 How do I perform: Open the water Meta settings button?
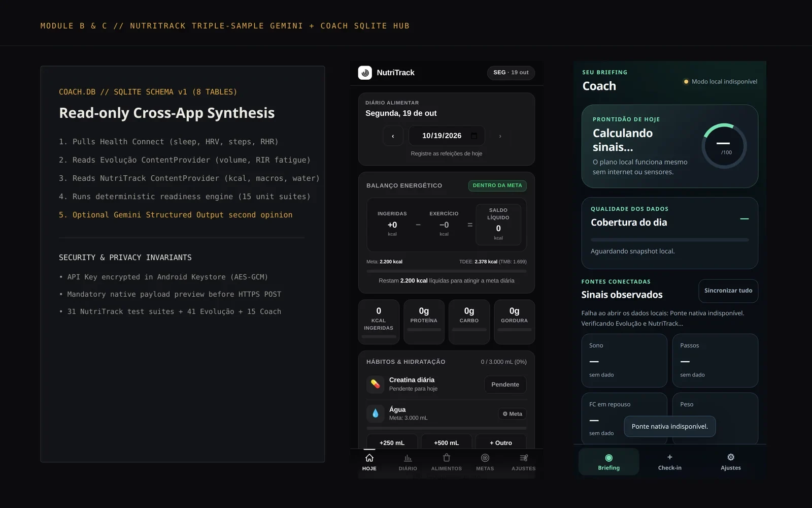[x=513, y=414]
